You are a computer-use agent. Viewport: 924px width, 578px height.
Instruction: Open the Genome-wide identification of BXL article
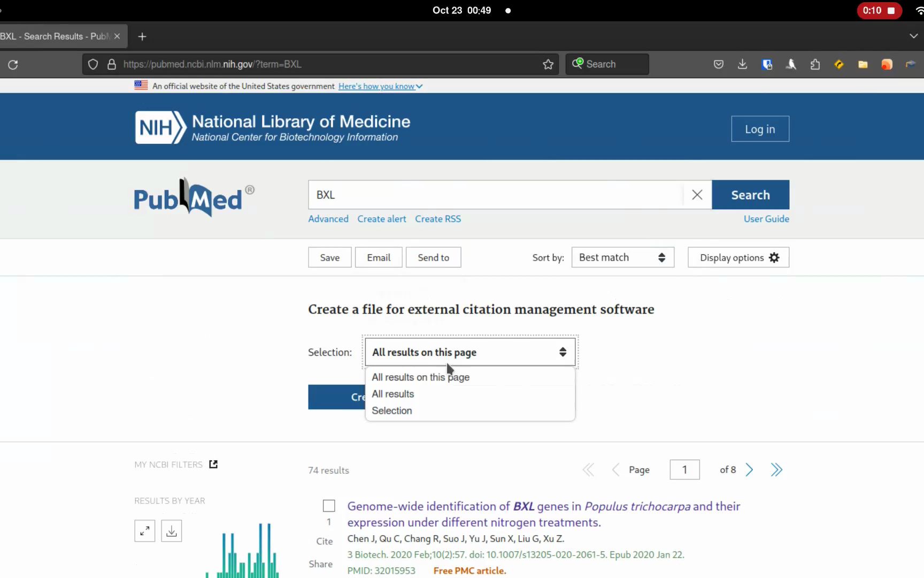(x=544, y=514)
